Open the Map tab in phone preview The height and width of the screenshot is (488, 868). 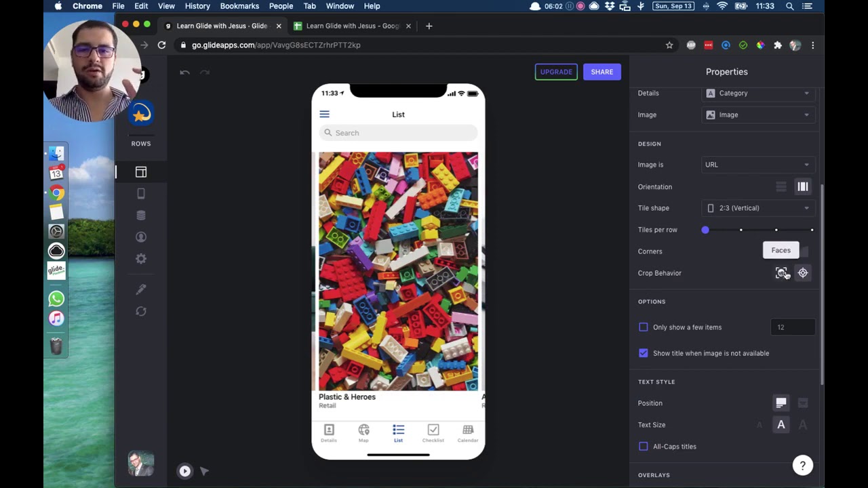click(x=363, y=433)
